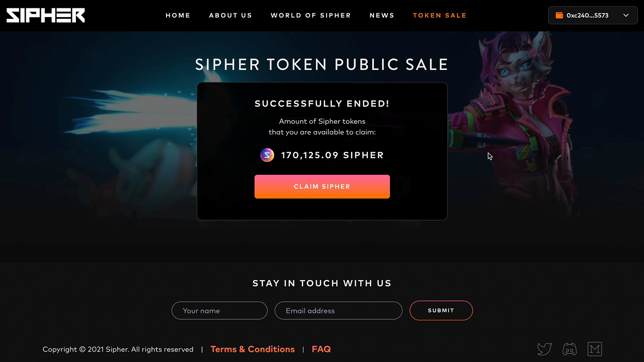Open the Twitter social icon

pyautogui.click(x=545, y=349)
